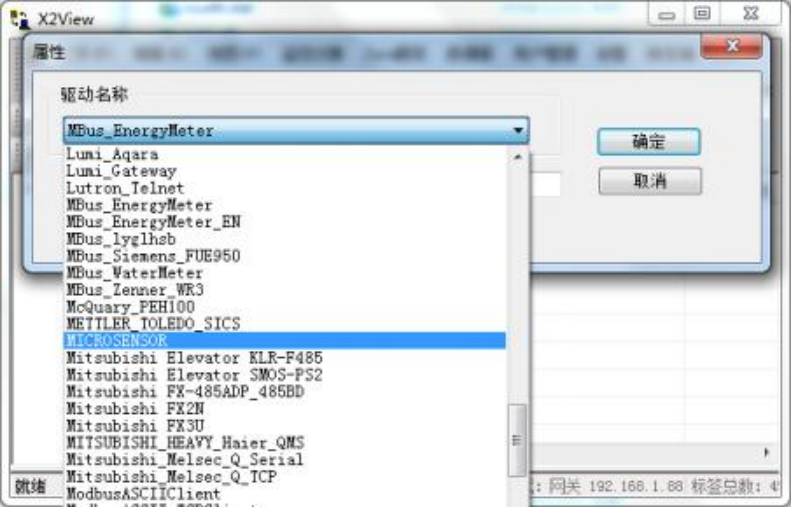Choose METTLER_TOLEDO_SICS driver
The image size is (791, 508).
(285, 324)
